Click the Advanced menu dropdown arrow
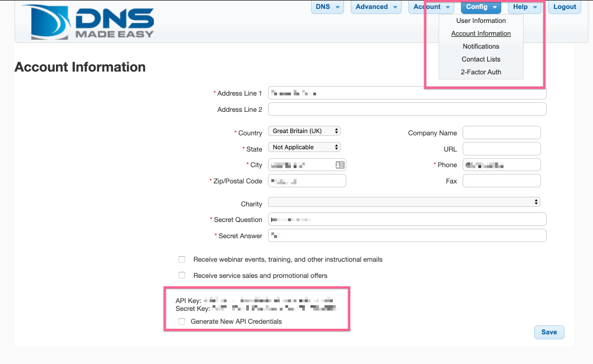The height and width of the screenshot is (364, 593). (x=395, y=7)
